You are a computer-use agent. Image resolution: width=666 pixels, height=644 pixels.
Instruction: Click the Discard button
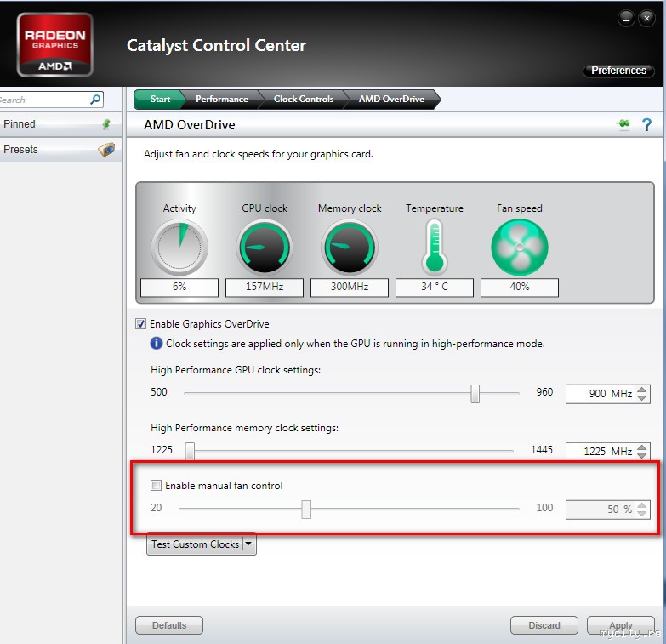pos(544,625)
